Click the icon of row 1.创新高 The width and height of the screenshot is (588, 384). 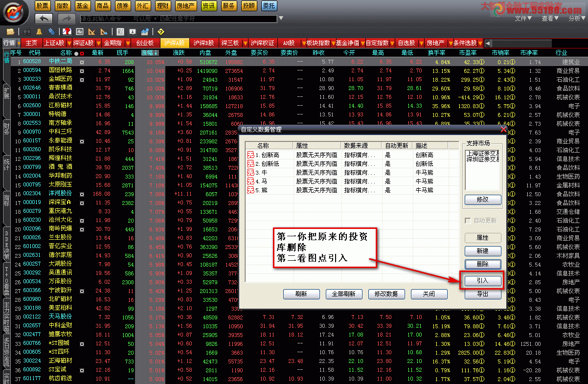(x=250, y=155)
